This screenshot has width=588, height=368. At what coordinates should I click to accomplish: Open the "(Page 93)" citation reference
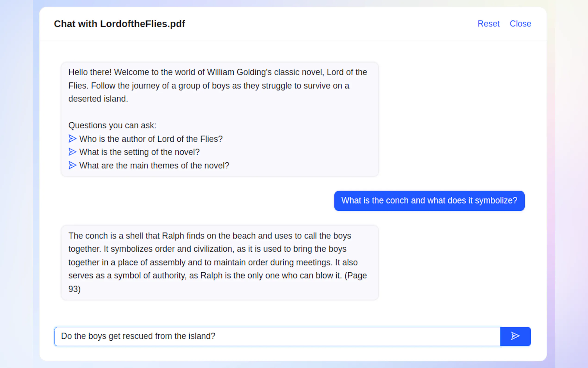[355, 276]
